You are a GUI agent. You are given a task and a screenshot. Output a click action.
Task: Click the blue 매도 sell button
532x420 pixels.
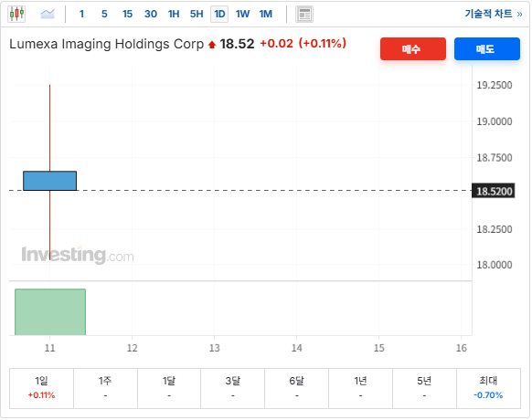point(487,49)
